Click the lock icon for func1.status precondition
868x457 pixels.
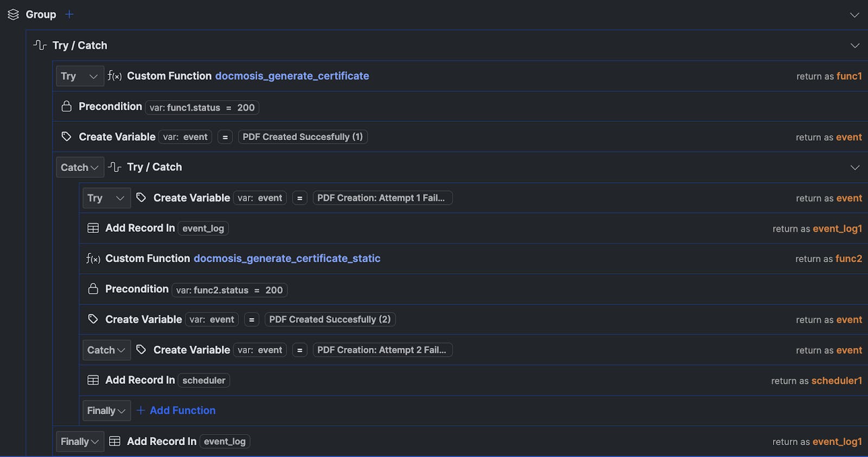(x=67, y=106)
